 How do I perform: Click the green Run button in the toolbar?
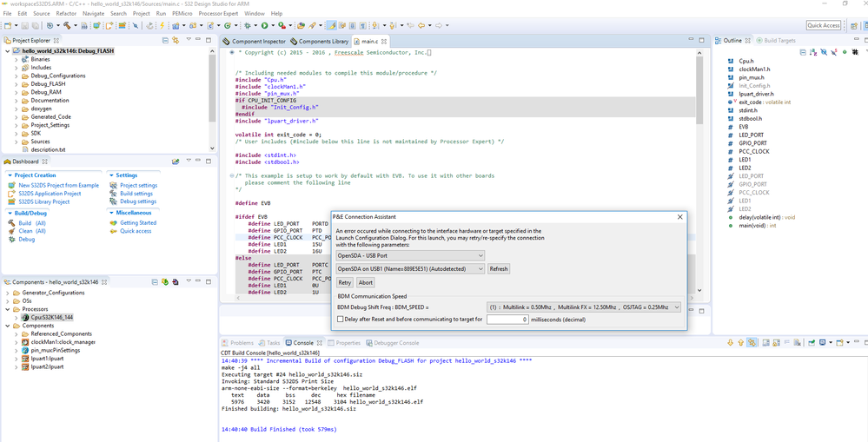click(263, 26)
